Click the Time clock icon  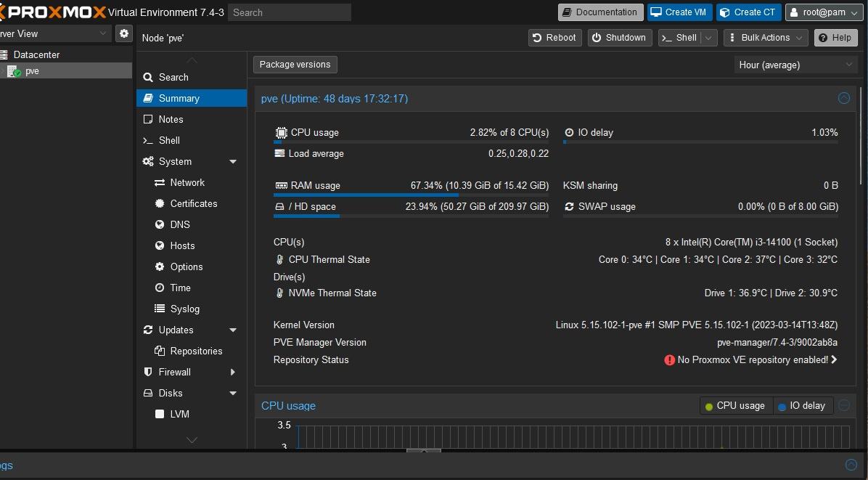160,288
